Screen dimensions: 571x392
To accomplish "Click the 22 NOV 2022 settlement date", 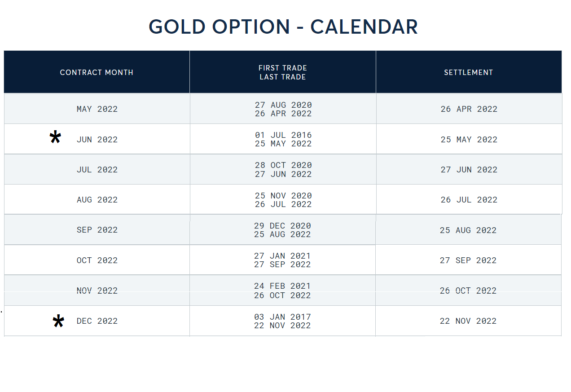I will click(x=468, y=321).
